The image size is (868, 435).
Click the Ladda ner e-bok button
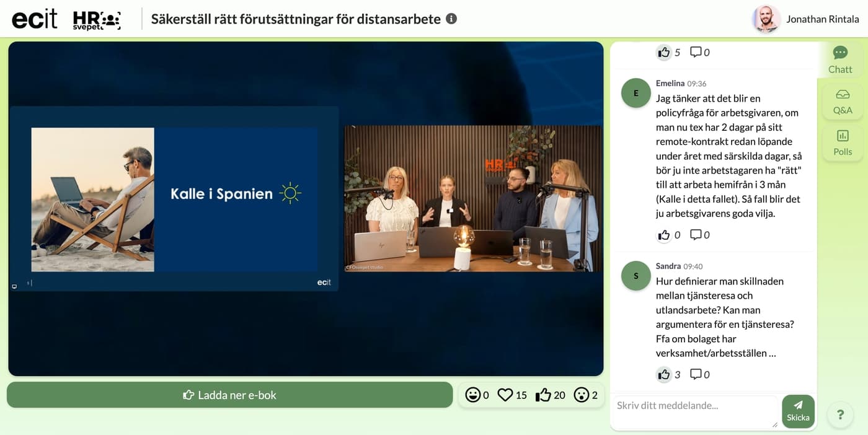[230, 395]
